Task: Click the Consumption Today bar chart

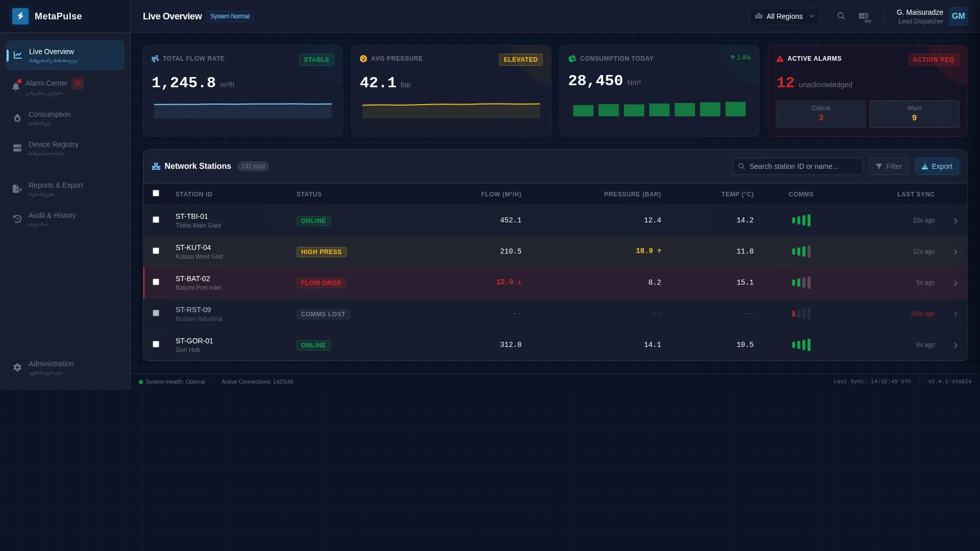Action: pos(659,109)
